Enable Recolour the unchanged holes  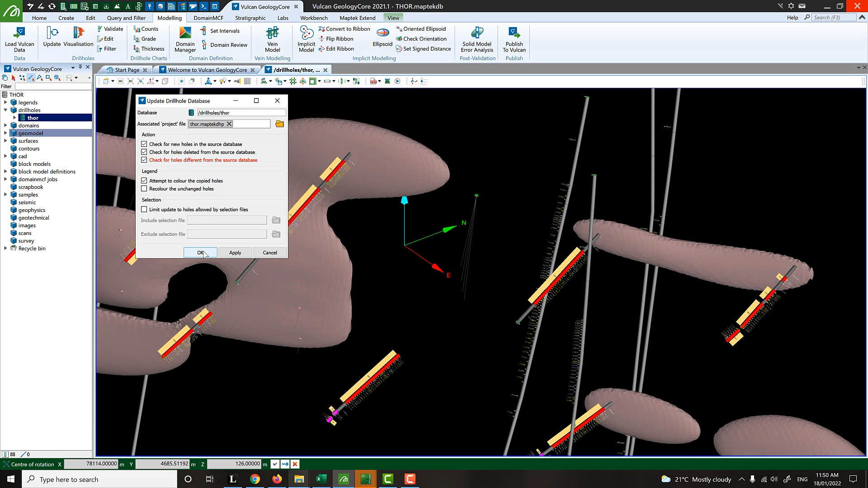click(x=144, y=189)
